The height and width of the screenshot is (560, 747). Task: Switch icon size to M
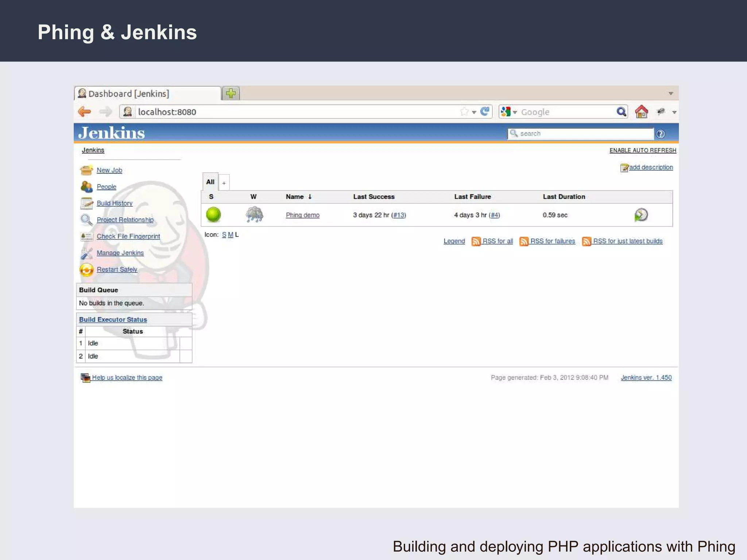[230, 235]
